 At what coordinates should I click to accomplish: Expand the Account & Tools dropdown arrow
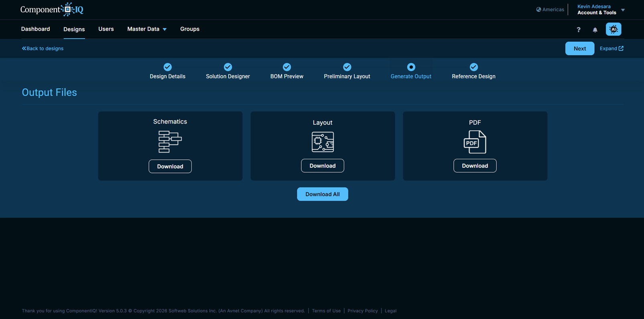[x=623, y=10]
